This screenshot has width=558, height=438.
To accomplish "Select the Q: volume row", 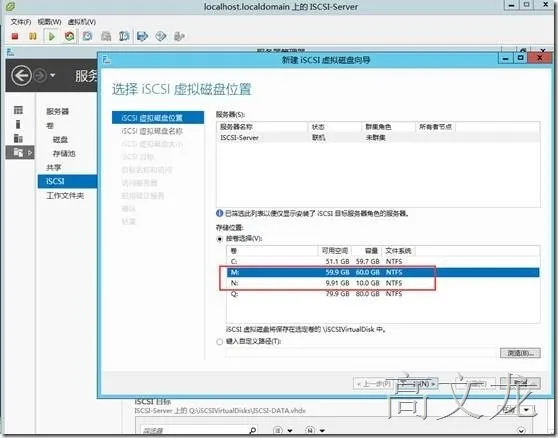I will [x=383, y=294].
